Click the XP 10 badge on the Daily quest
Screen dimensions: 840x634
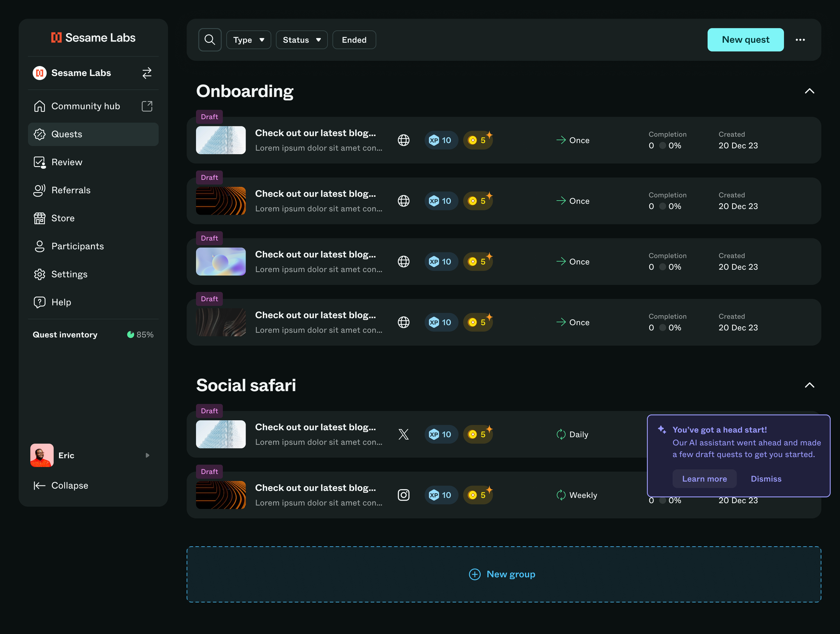pyautogui.click(x=441, y=435)
